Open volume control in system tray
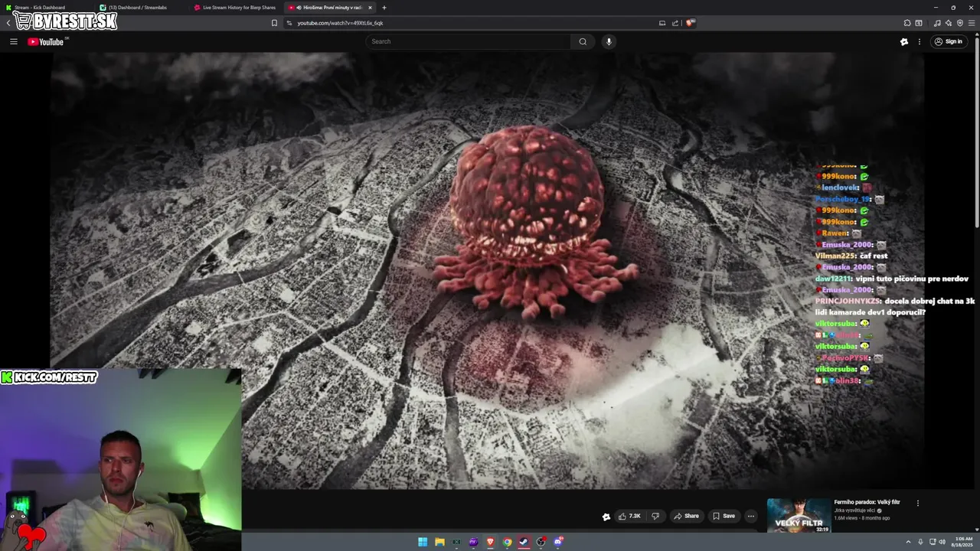980x551 pixels. click(942, 542)
